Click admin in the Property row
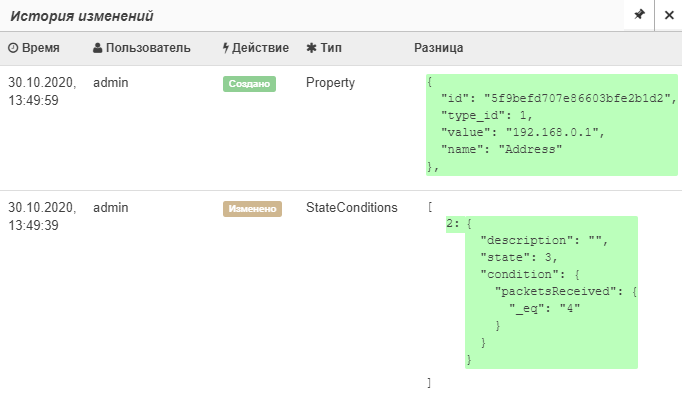Image resolution: width=682 pixels, height=393 pixels. pos(110,83)
